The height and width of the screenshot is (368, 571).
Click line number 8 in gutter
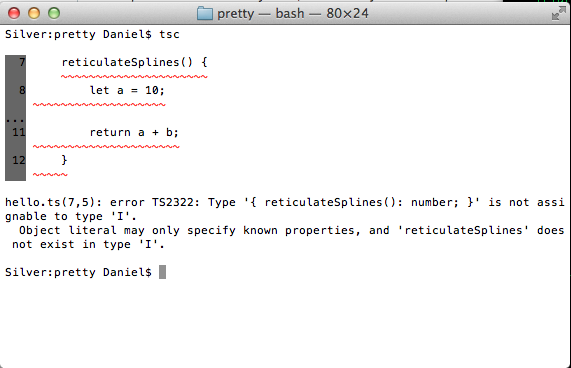pyautogui.click(x=22, y=90)
